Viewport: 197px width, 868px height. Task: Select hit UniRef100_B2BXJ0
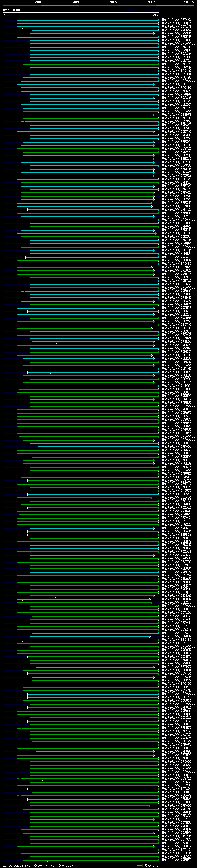(177, 84)
